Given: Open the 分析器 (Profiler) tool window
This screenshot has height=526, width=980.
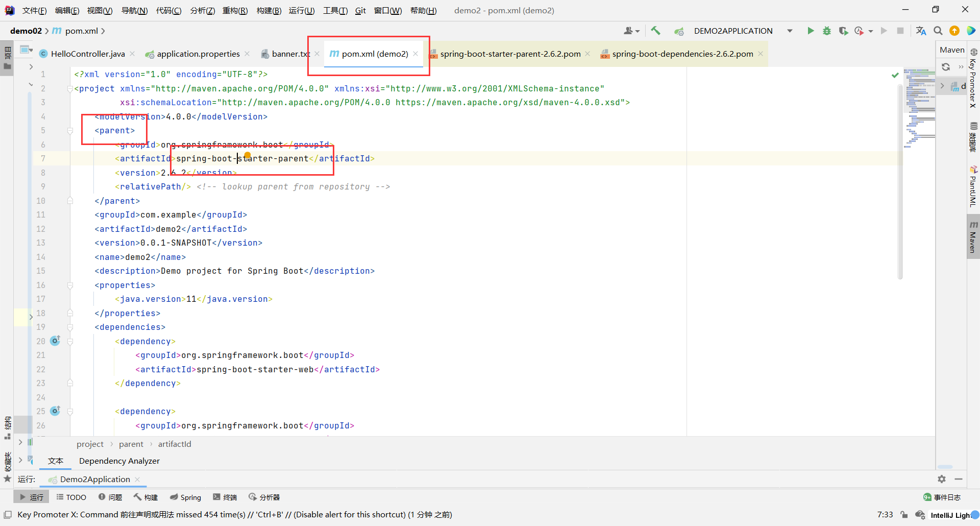Looking at the screenshot, I should pyautogui.click(x=264, y=497).
